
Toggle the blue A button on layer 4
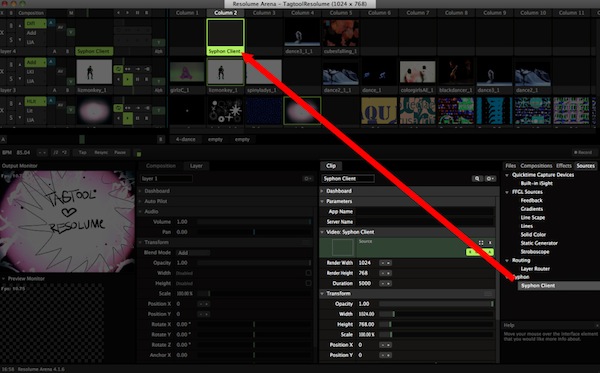pyautogui.click(x=51, y=23)
